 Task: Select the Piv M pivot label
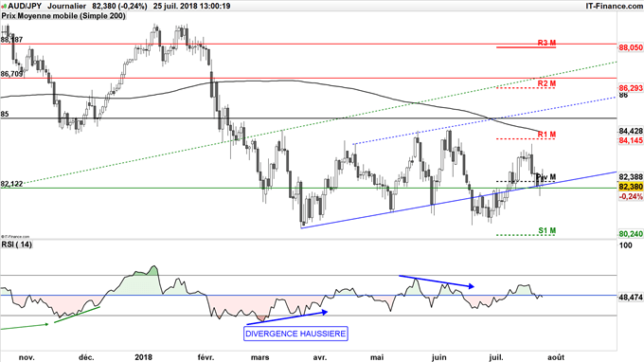546,177
